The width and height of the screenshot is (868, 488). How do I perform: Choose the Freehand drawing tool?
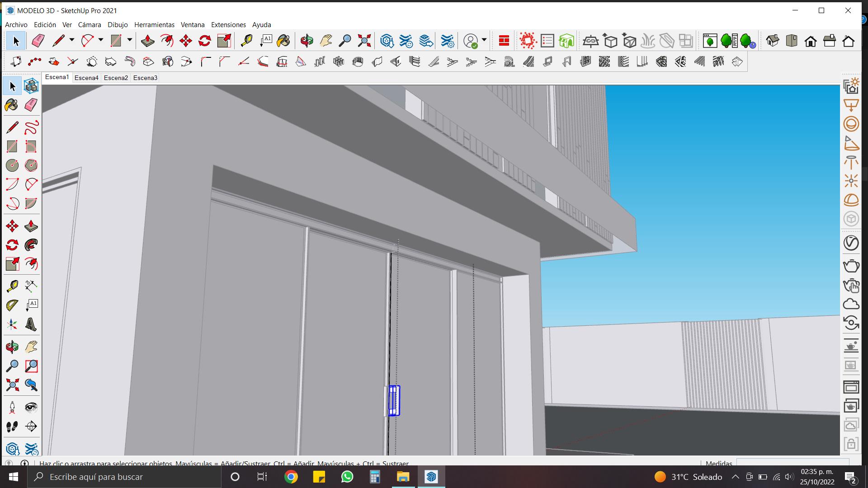click(31, 128)
